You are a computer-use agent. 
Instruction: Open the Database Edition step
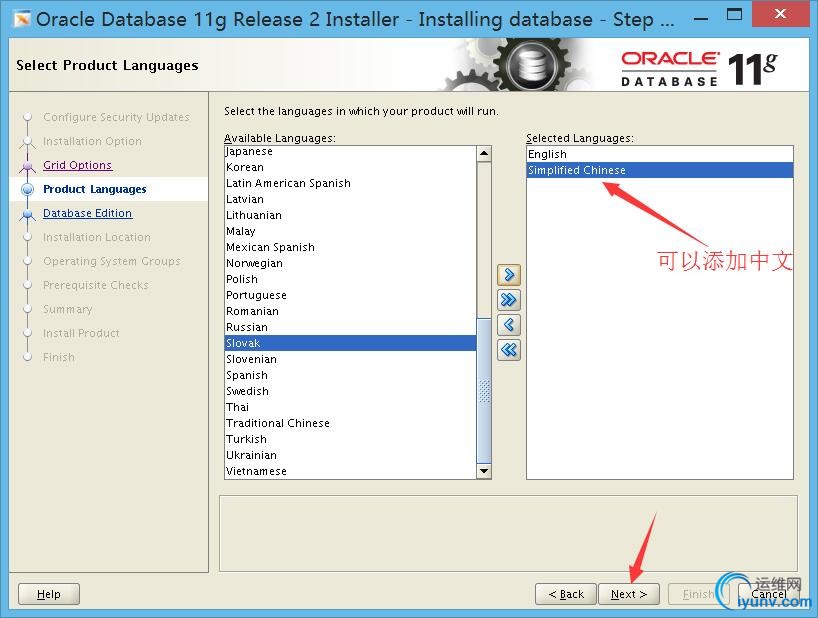point(87,213)
